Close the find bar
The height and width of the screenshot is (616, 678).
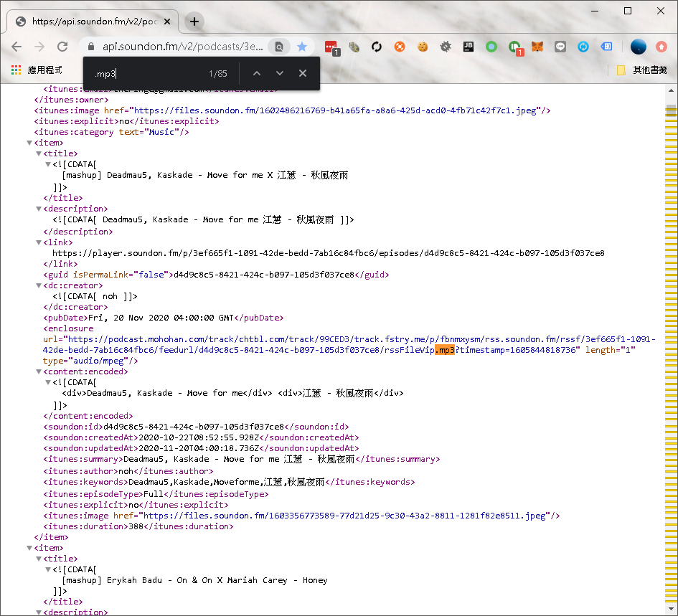pyautogui.click(x=303, y=73)
